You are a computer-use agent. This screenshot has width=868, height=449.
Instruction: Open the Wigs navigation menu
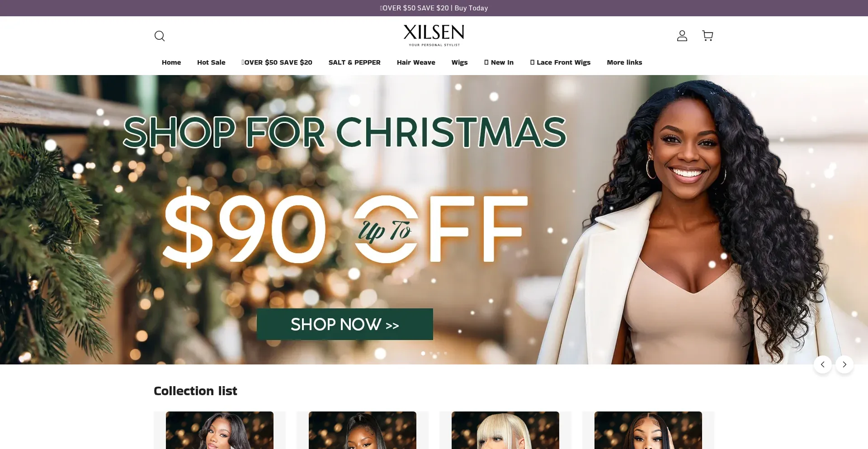tap(459, 62)
